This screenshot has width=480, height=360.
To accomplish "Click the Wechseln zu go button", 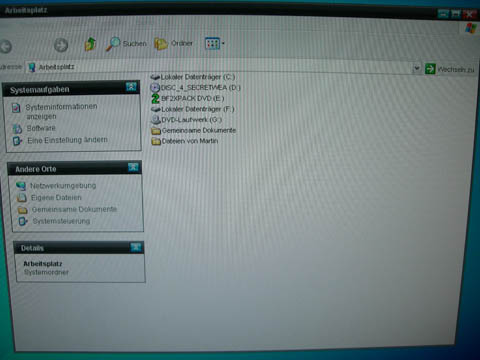I will tap(449, 69).
